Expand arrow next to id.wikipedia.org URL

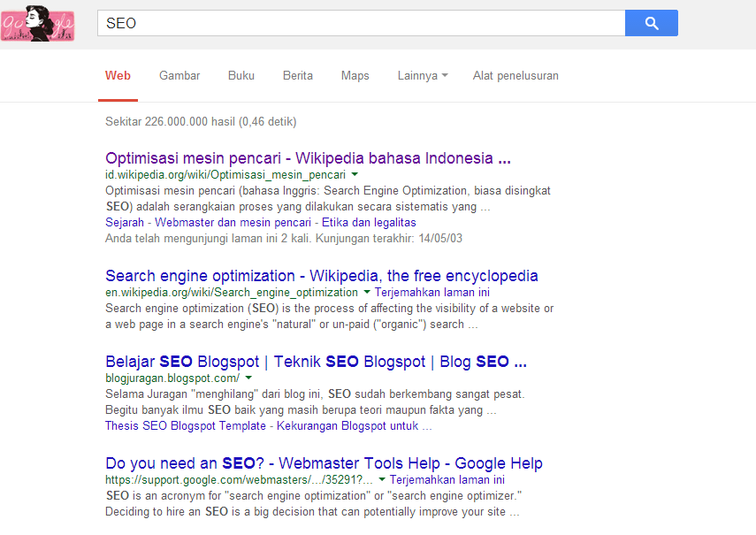pos(355,174)
